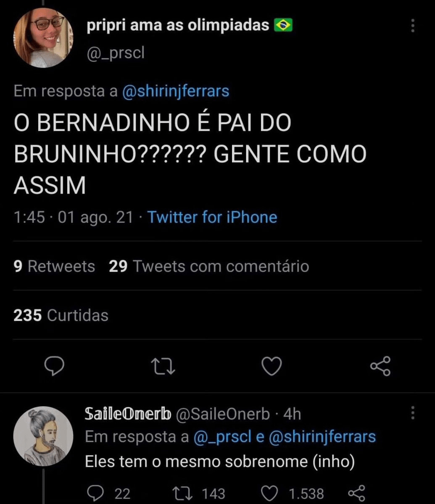Screen dimensions: 435x504
Task: Share the main tweet by @_prscl
Action: point(380,366)
